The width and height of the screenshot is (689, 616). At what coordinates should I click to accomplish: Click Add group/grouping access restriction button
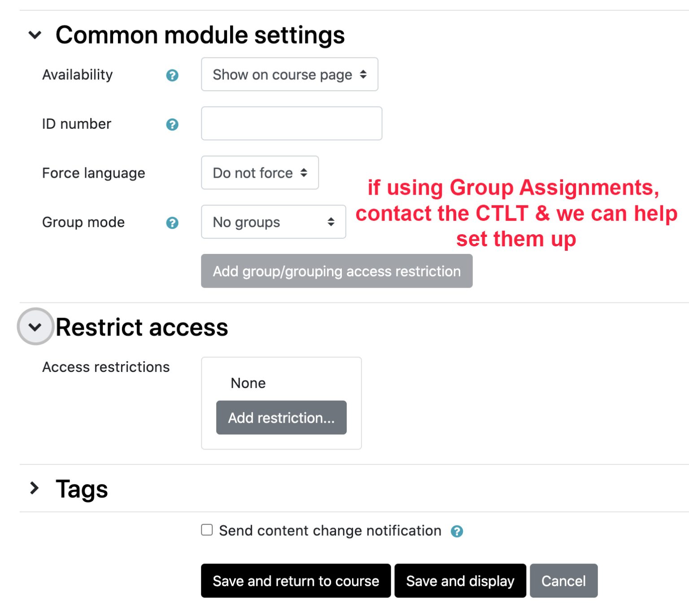click(x=336, y=271)
